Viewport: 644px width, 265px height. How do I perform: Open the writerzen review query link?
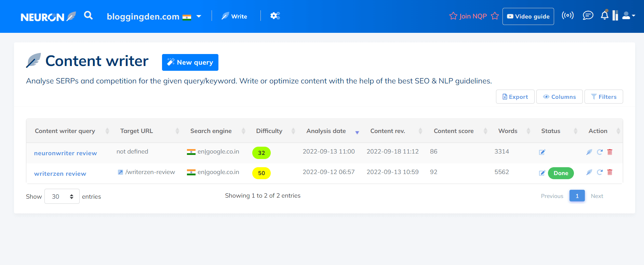click(x=60, y=174)
